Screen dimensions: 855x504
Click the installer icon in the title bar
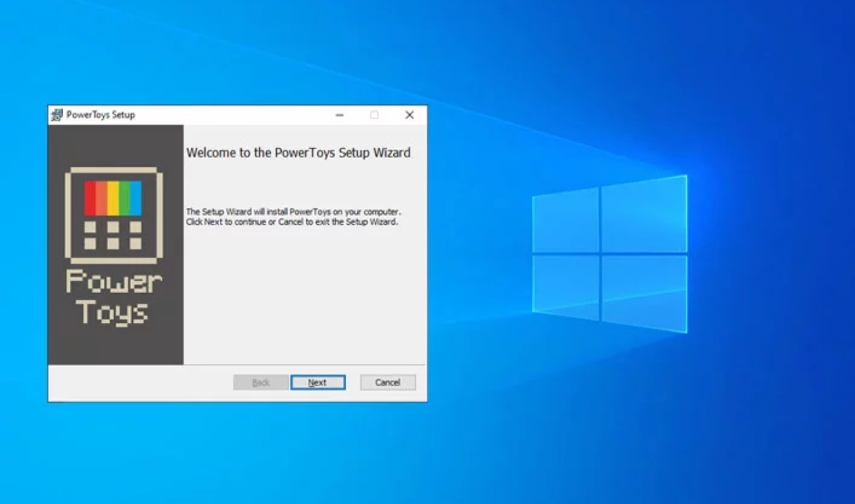point(55,115)
